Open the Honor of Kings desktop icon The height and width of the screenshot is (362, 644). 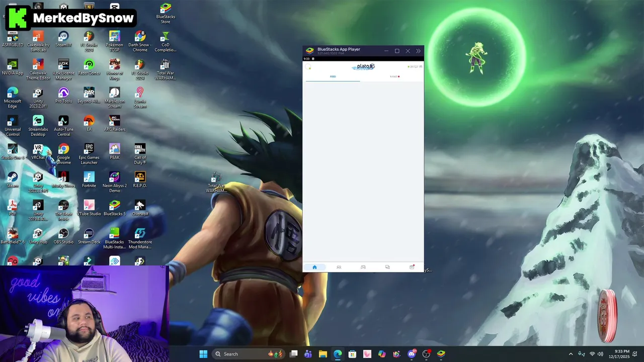click(115, 70)
